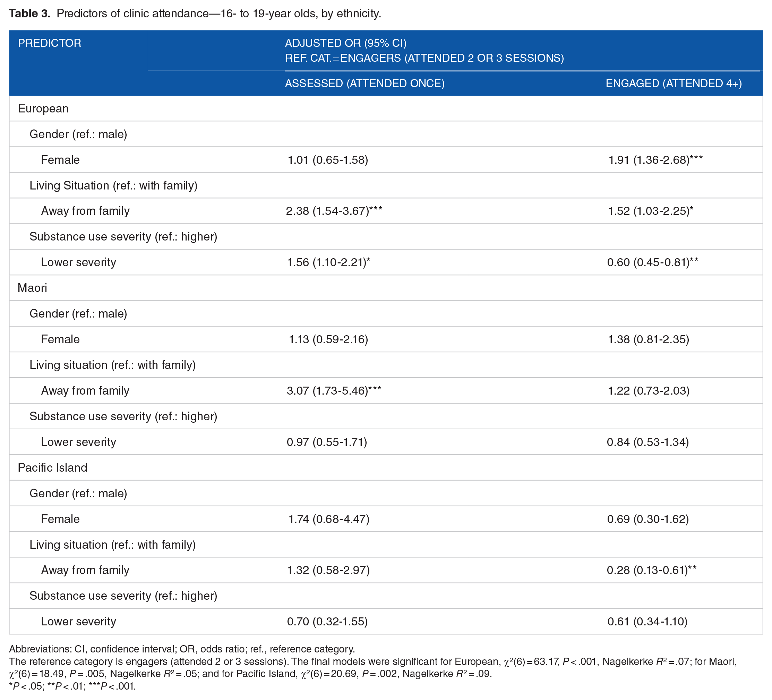The image size is (772, 700).
Task: Select the value 0.28 (0.13-0.61)**
Action: [651, 570]
